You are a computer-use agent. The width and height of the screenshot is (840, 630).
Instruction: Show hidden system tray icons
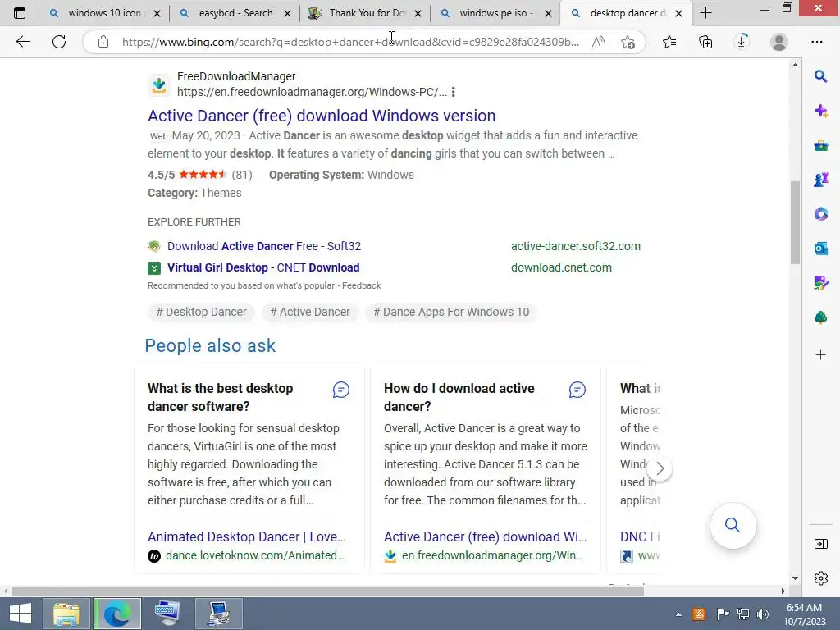click(x=678, y=614)
